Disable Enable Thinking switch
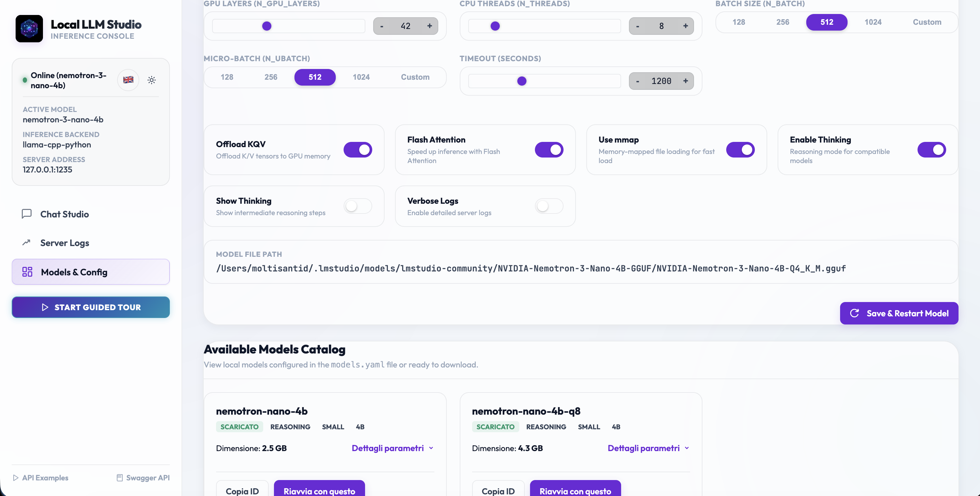 pos(932,150)
